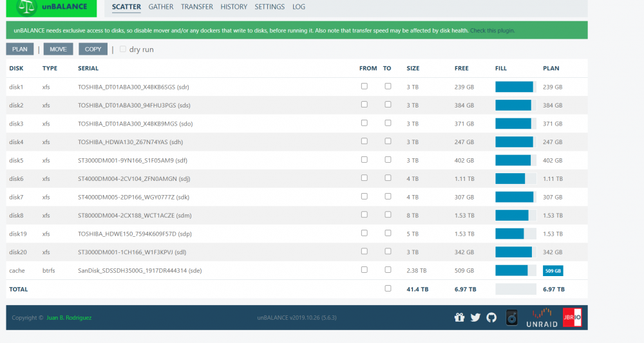Image resolution: width=644 pixels, height=343 pixels.
Task: Click the PLAN button
Action: [x=20, y=50]
